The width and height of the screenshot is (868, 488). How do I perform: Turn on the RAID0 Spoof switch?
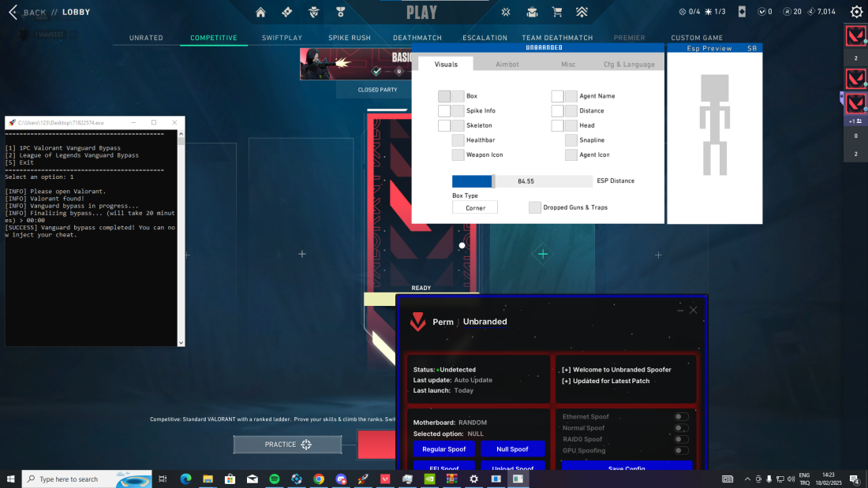click(x=682, y=439)
